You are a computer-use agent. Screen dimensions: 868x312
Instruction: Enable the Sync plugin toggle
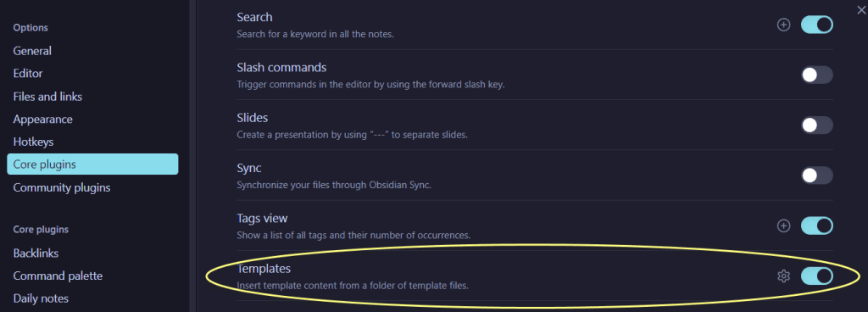pyautogui.click(x=816, y=175)
